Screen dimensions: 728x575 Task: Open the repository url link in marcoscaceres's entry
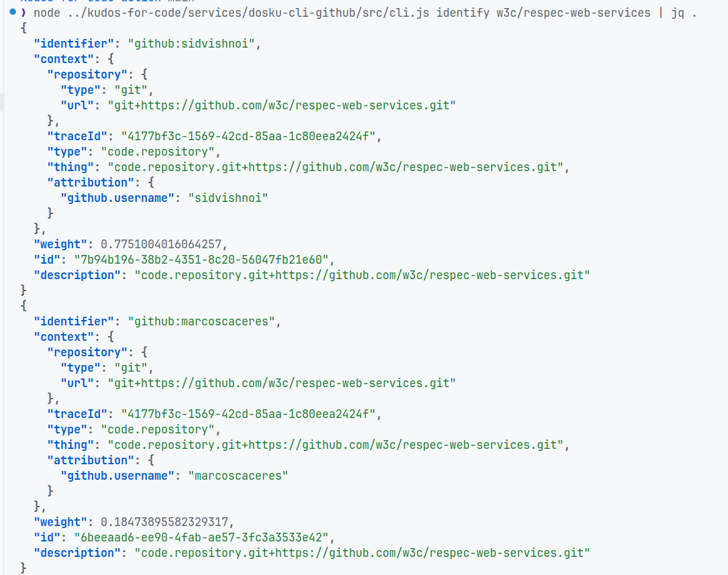coord(281,383)
